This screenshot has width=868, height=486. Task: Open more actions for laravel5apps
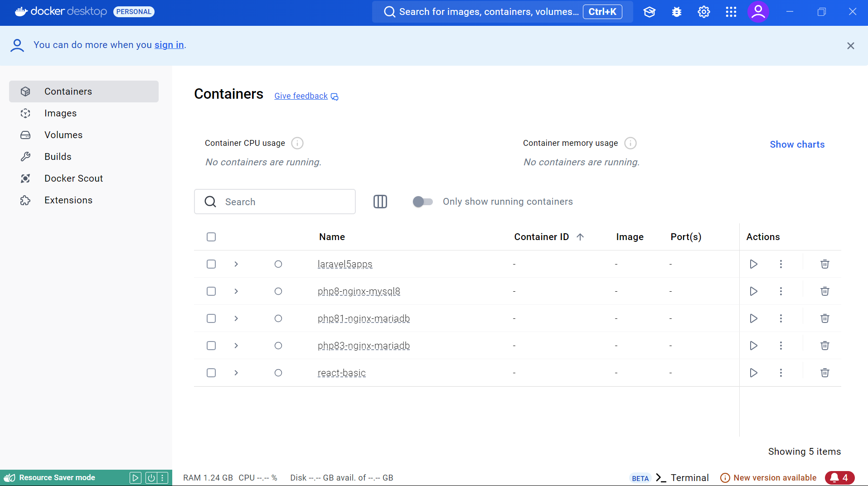(781, 264)
